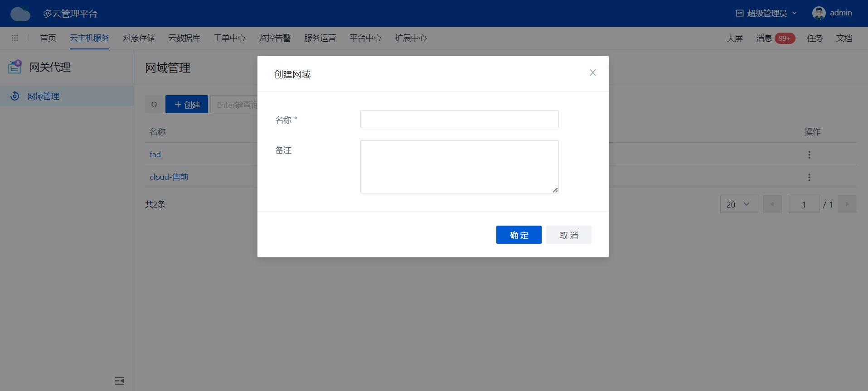The image size is (868, 391).
Task: Open the 工单中心 menu item
Action: pos(229,38)
